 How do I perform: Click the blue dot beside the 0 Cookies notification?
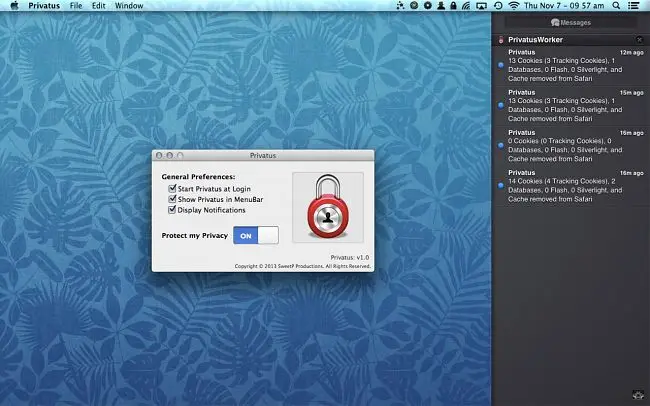click(x=501, y=146)
